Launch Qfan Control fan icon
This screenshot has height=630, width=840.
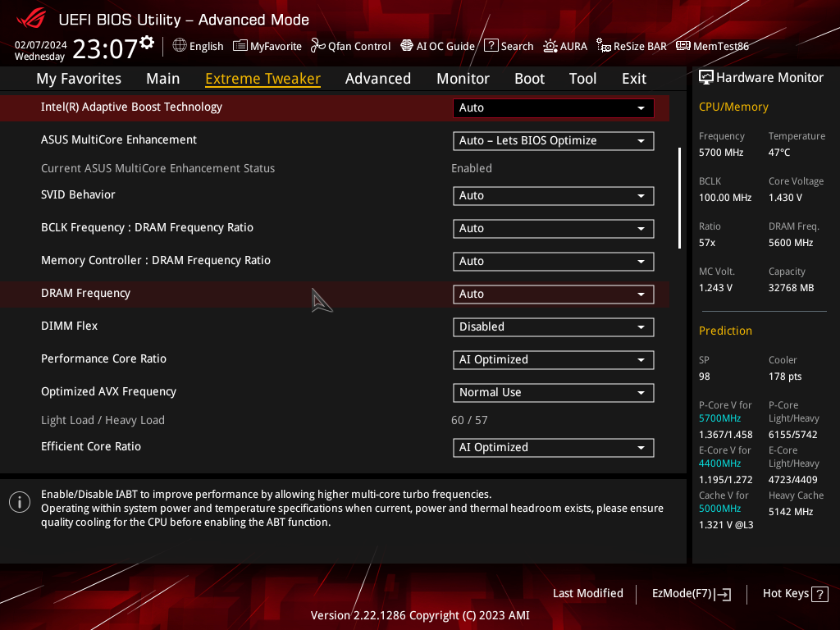click(317, 46)
